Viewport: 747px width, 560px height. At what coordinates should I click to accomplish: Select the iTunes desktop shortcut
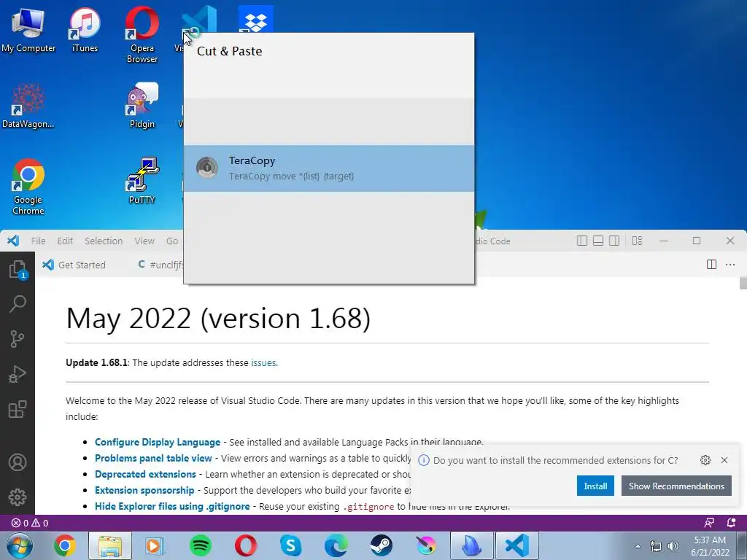pyautogui.click(x=85, y=30)
